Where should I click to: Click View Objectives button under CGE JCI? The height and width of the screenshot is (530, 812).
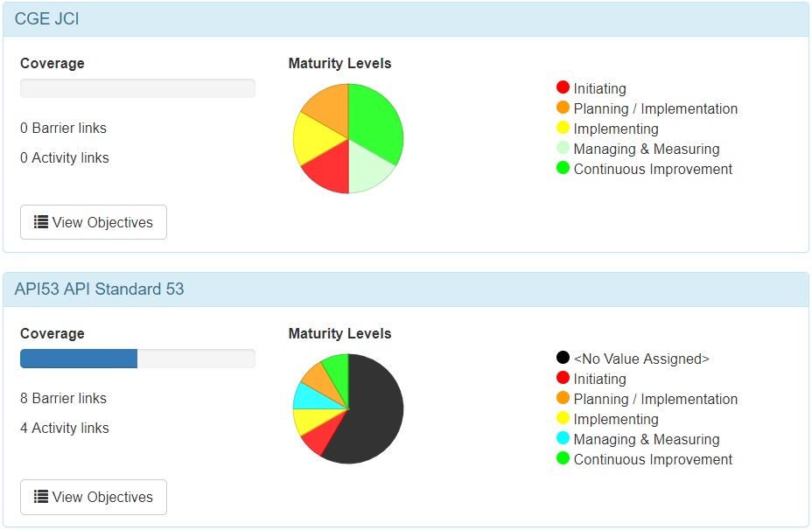point(94,222)
